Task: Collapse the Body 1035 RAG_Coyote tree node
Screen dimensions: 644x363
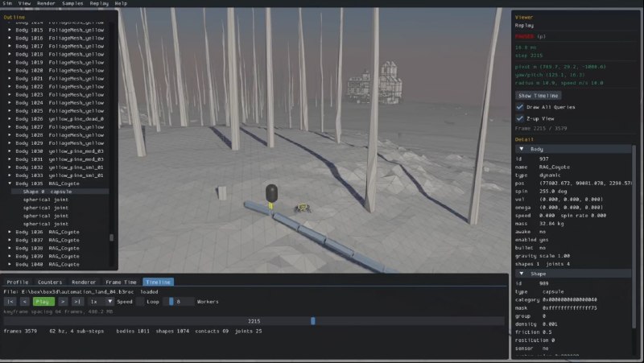Action: coord(10,184)
